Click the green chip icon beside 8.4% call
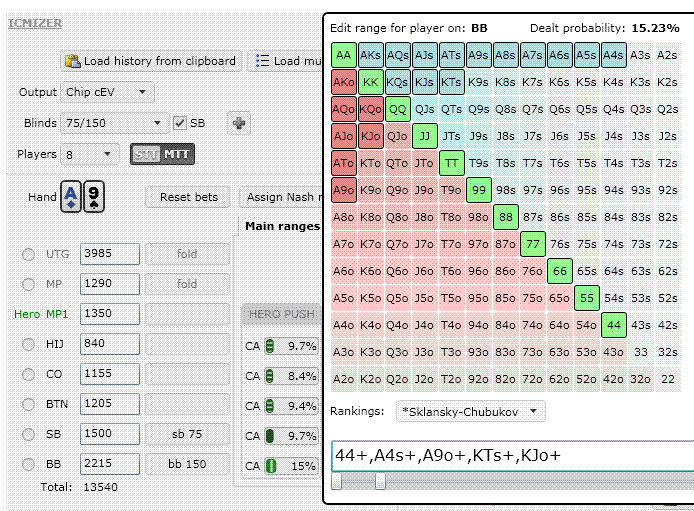 270,376
